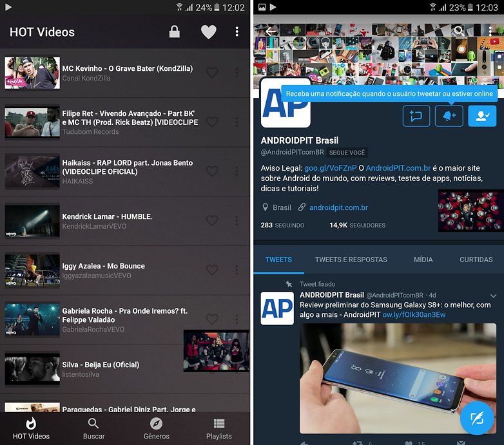Open options menu for Iggy Azalea Mo Bounce
The width and height of the screenshot is (504, 445).
[237, 270]
